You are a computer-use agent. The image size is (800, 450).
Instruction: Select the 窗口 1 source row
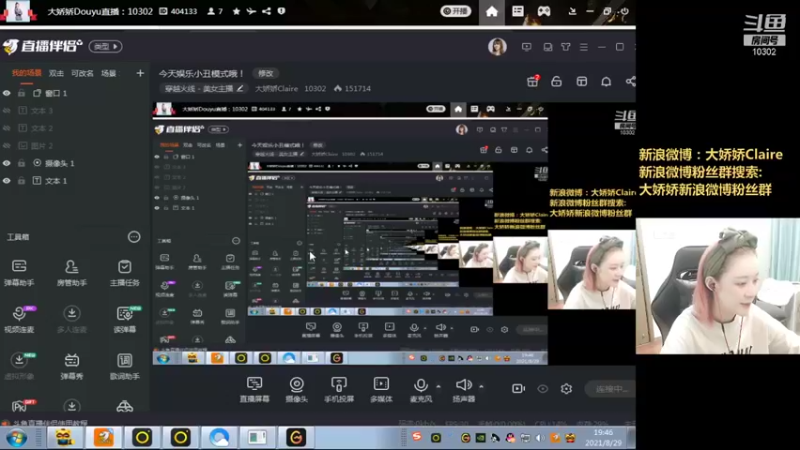[74, 93]
